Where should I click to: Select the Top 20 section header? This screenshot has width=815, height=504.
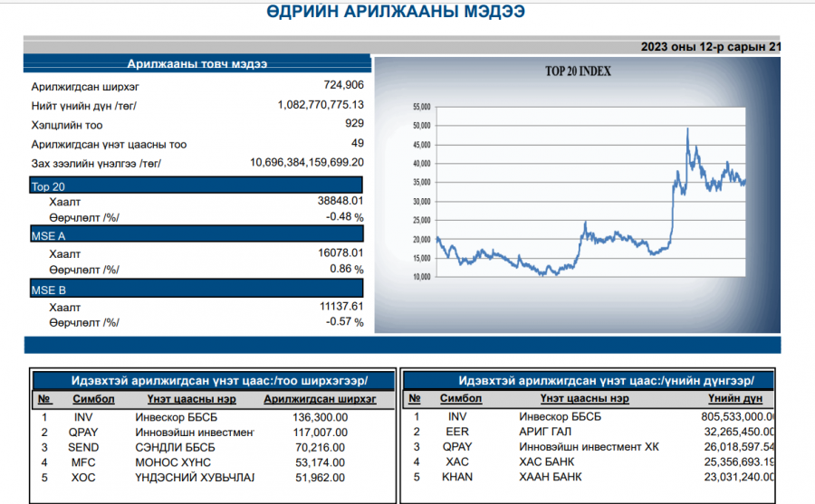coord(196,185)
